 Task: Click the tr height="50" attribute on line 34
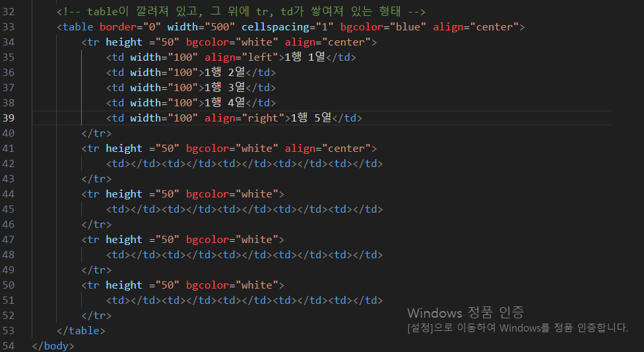pyautogui.click(x=143, y=42)
